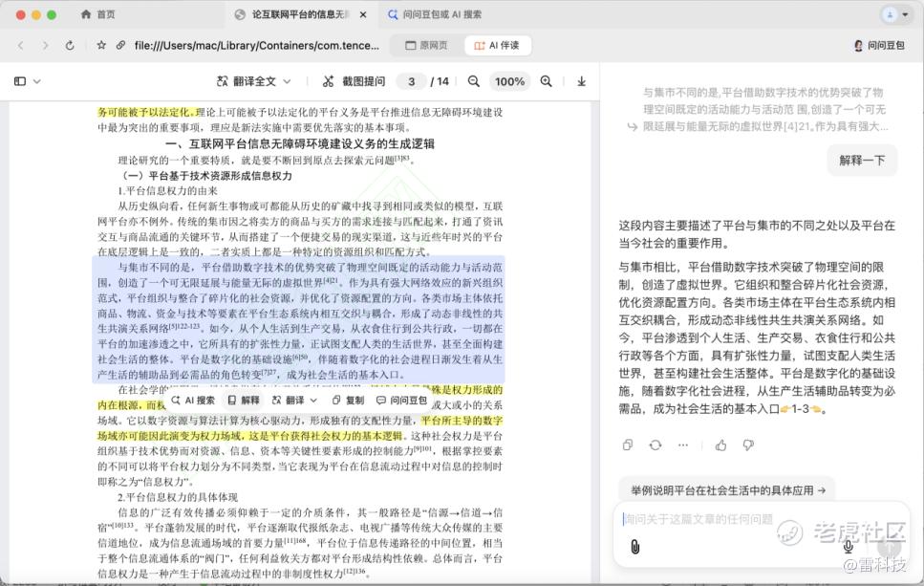Download the PDF with the download icon
924x586 pixels.
[x=582, y=81]
